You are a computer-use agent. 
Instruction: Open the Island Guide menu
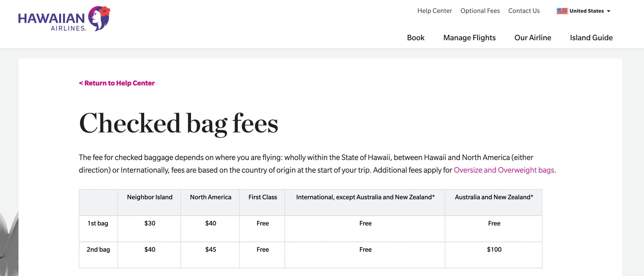(x=591, y=38)
